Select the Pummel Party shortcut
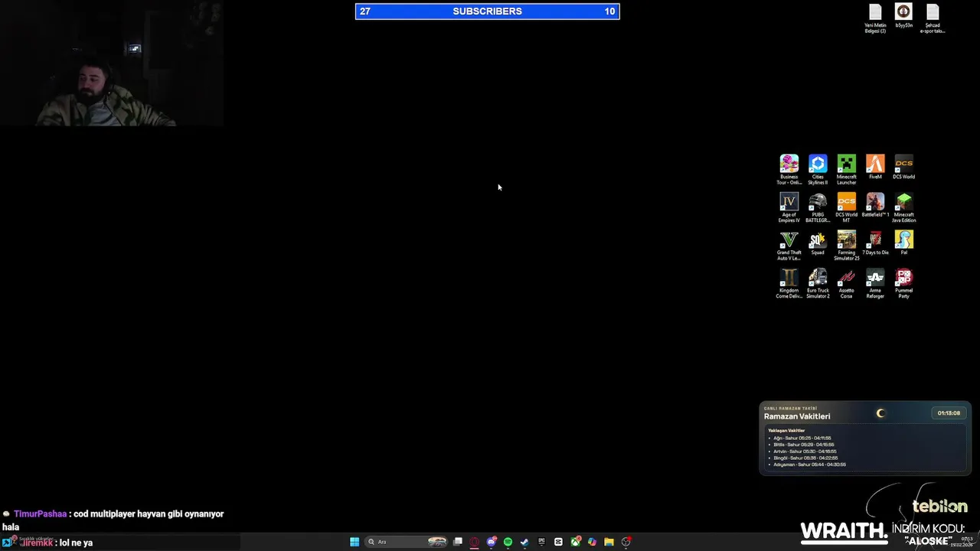This screenshot has height=551, width=980. (x=903, y=283)
